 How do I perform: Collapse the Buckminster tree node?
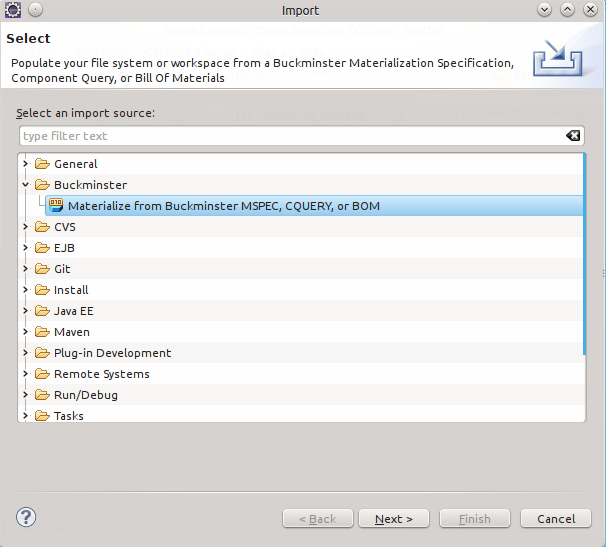tap(26, 185)
